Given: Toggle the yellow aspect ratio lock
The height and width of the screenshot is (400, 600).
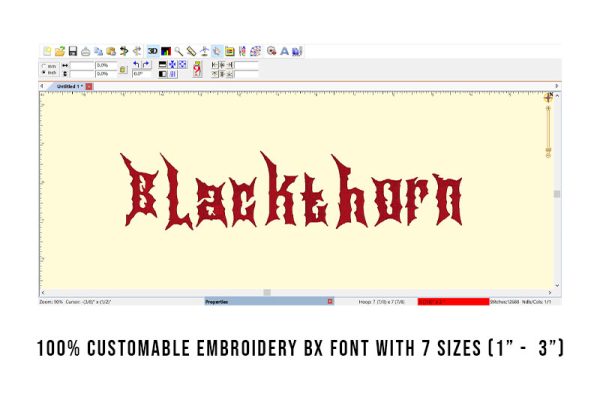Looking at the screenshot, I should pyautogui.click(x=123, y=69).
